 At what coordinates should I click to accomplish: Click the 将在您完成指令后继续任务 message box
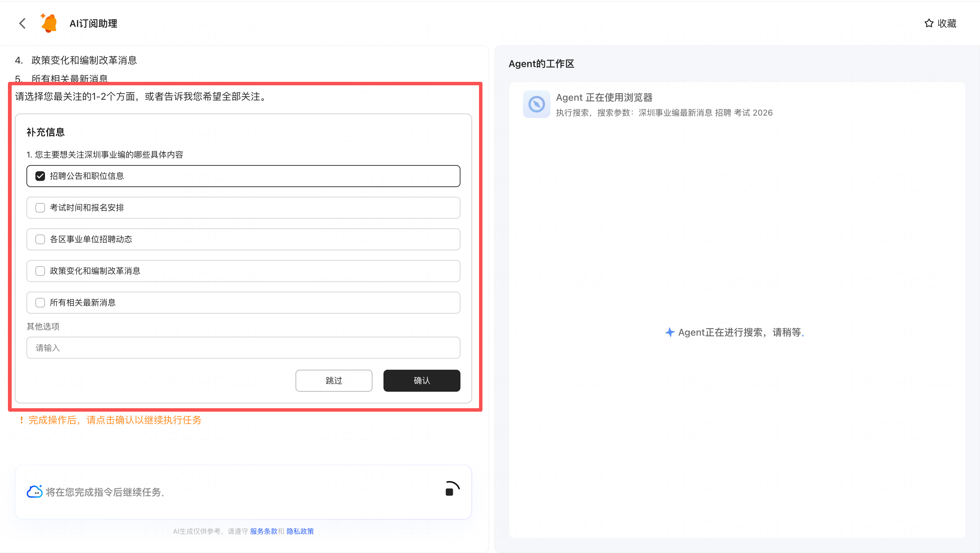pyautogui.click(x=243, y=492)
